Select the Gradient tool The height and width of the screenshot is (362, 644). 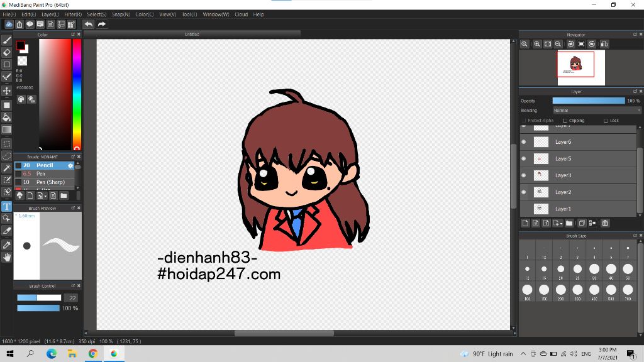6,129
